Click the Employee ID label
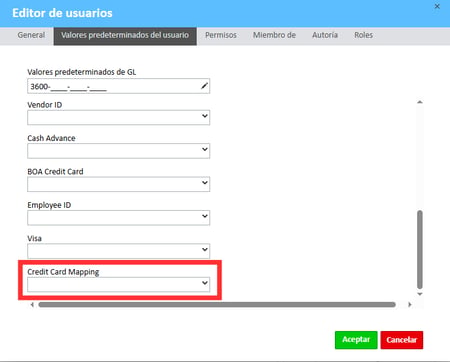 [x=49, y=205]
